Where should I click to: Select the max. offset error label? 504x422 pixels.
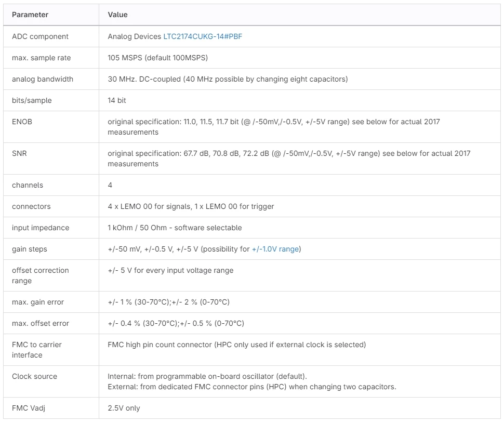[41, 323]
